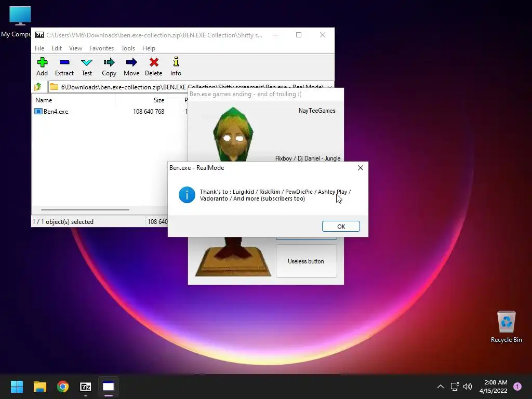The image size is (532, 399).
Task: Click the horizontal scrollbar in 7-Zip list
Action: (85, 210)
